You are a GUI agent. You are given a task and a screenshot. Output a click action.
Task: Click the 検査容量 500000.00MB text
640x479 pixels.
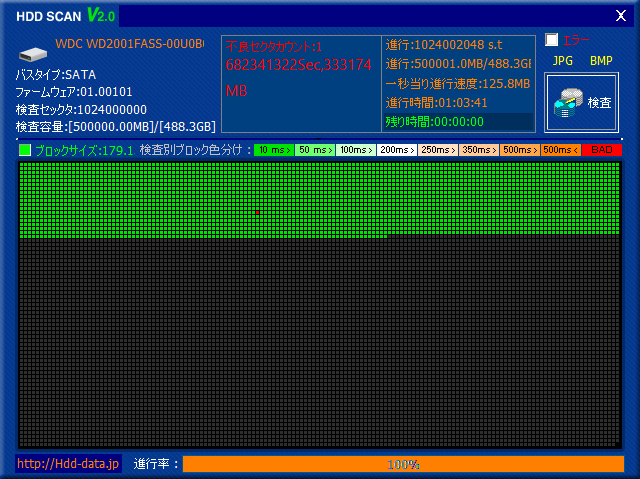(x=116, y=127)
